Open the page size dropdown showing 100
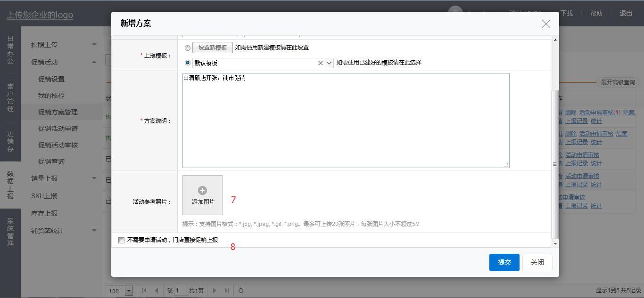Viewport: 644px width, 298px height. pos(129,291)
